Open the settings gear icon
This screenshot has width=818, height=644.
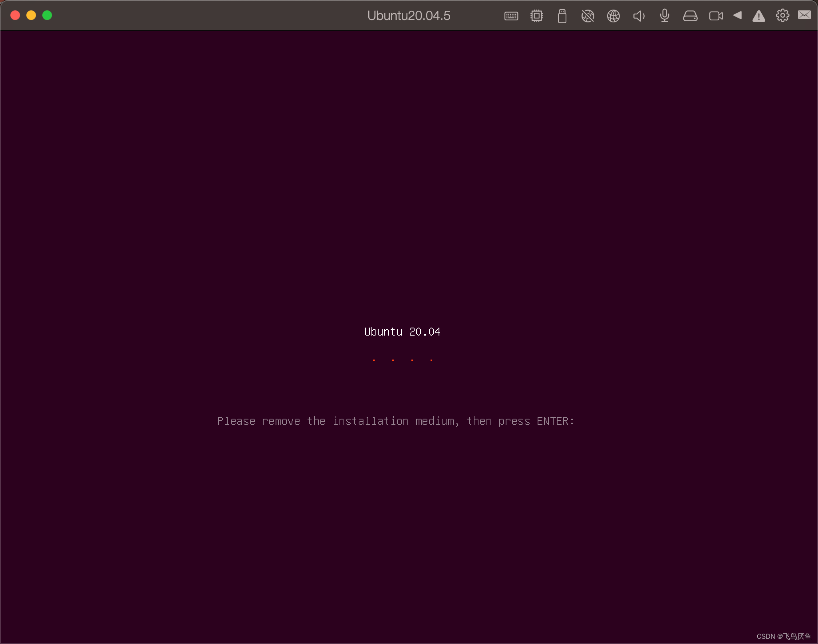(782, 16)
